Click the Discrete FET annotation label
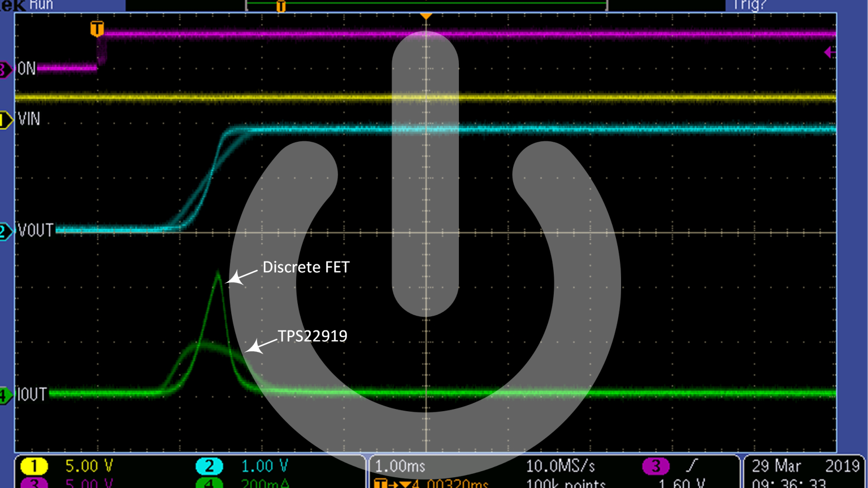868x488 pixels. coord(306,267)
